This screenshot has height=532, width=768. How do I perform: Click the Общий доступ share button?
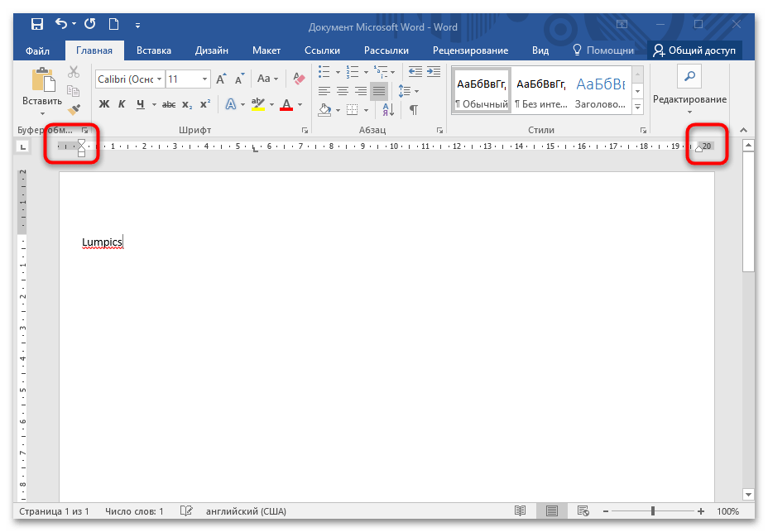point(695,50)
